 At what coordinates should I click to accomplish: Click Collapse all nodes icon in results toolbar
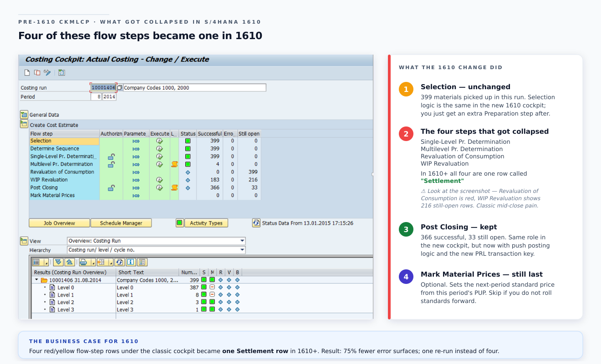[69, 262]
